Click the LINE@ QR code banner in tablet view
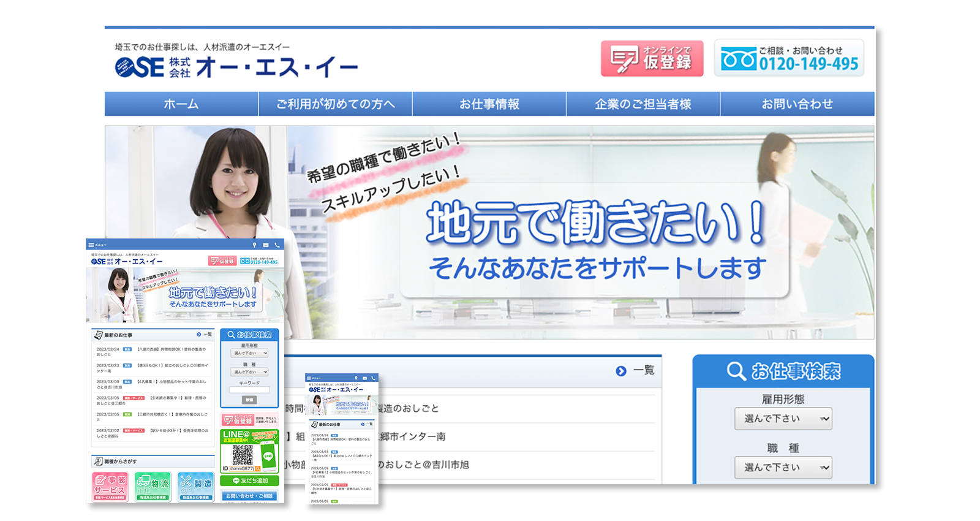Image resolution: width=980 pixels, height=521 pixels. 249,451
